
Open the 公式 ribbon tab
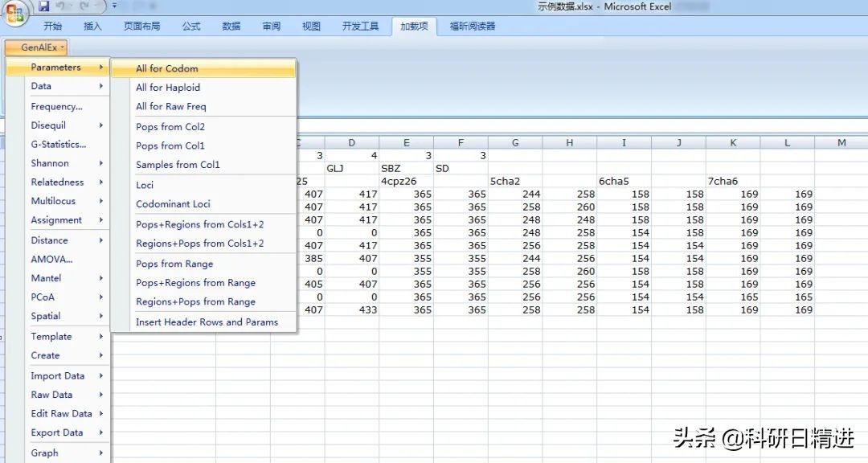coord(191,26)
